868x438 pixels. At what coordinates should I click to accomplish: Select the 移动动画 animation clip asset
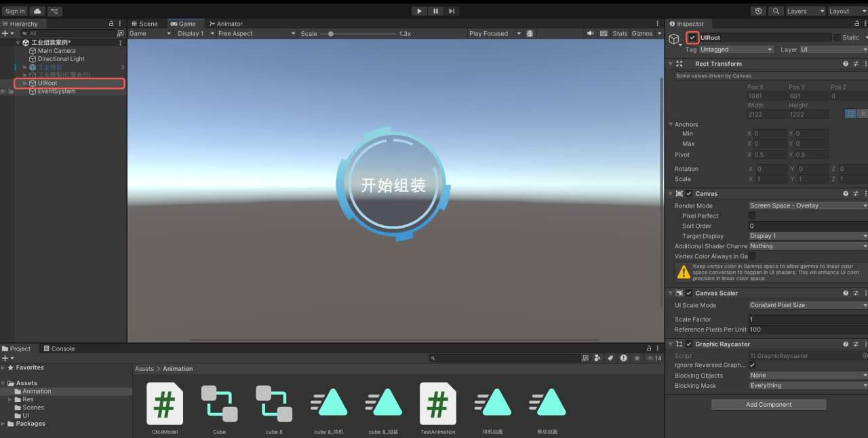547,409
